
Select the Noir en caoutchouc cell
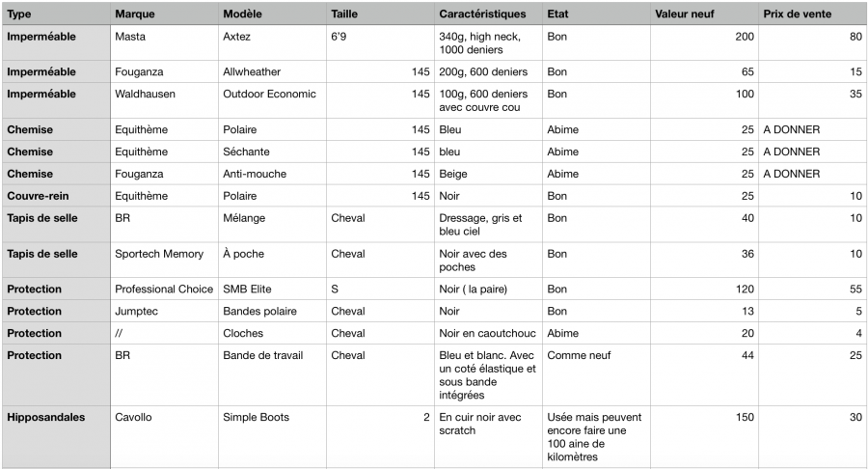[x=488, y=333]
